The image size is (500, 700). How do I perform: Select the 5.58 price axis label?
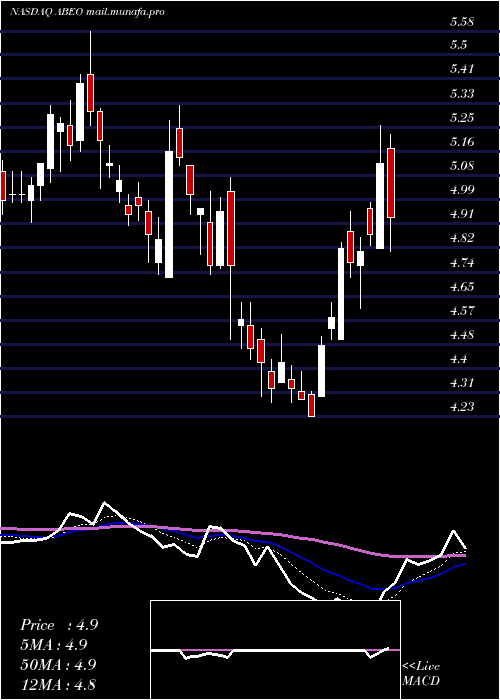[462, 21]
